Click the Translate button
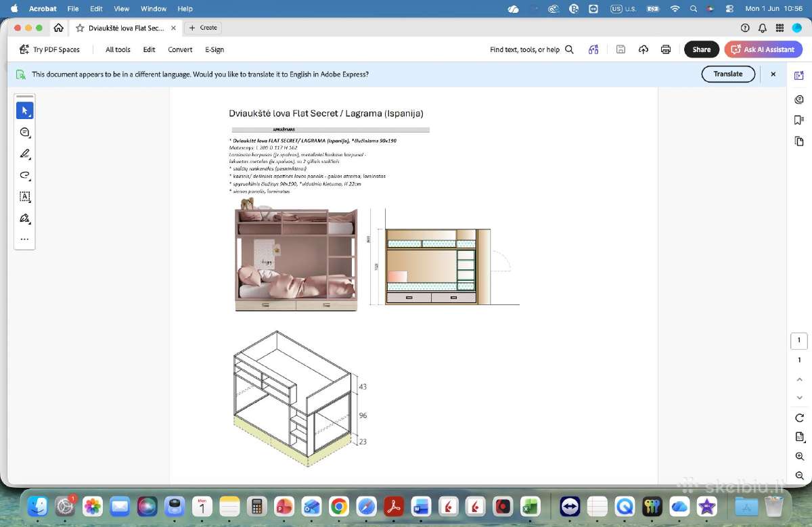This screenshot has width=812, height=527. pyautogui.click(x=728, y=74)
